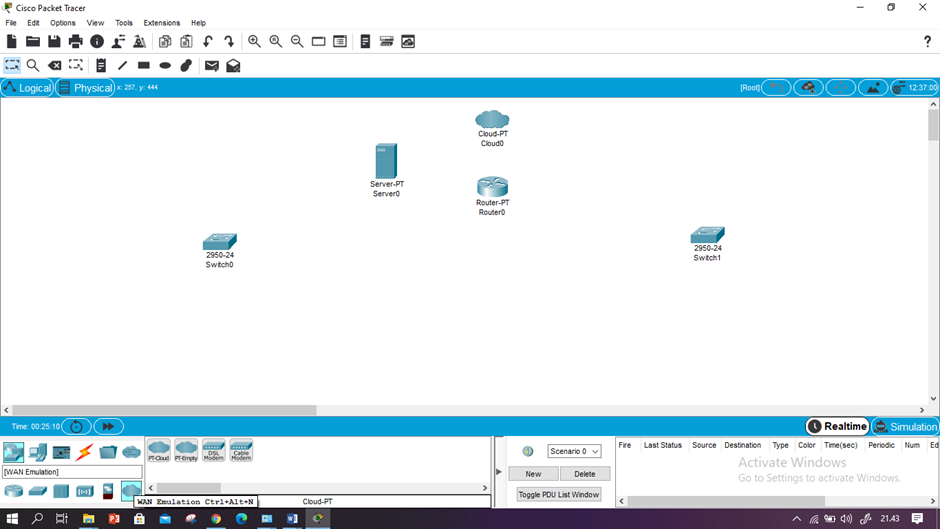
Task: Redo the last action
Action: coord(229,41)
